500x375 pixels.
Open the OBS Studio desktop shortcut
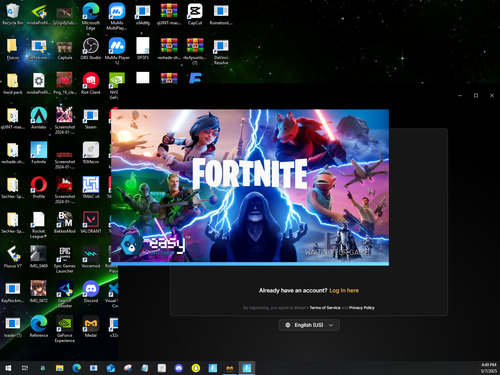[x=91, y=49]
